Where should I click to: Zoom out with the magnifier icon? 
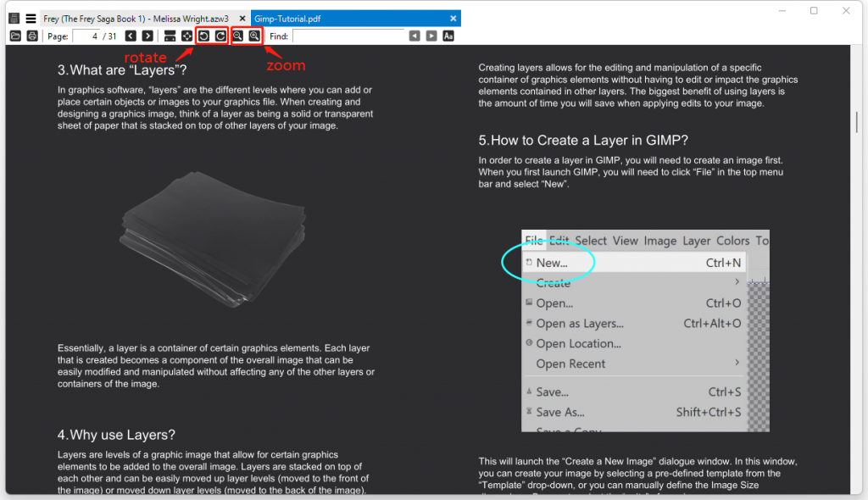238,36
